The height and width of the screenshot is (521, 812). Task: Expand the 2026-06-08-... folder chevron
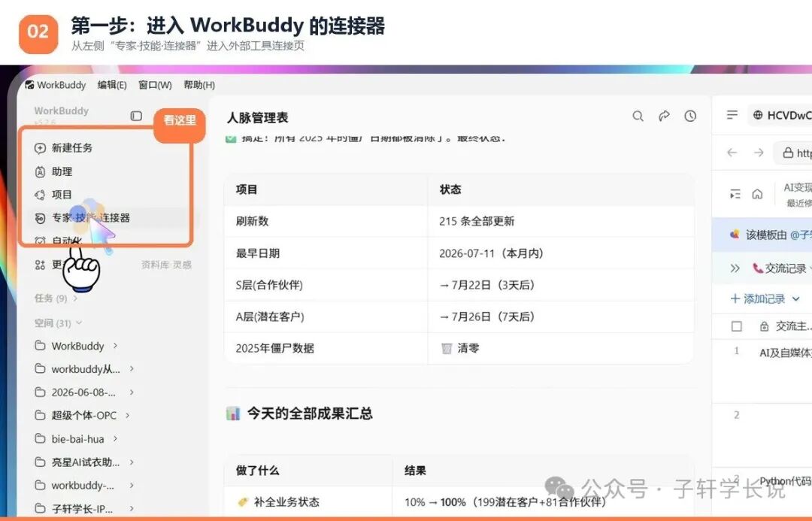point(132,392)
